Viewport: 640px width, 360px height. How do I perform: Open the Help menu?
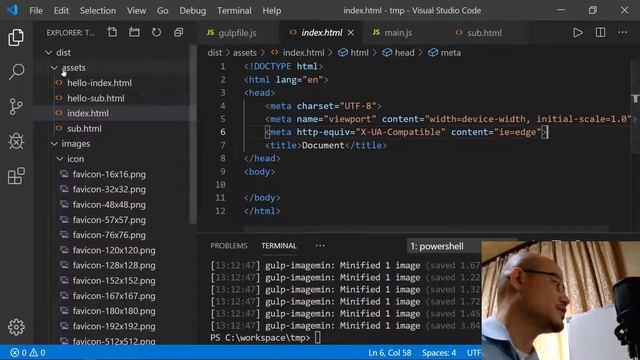coord(271,11)
